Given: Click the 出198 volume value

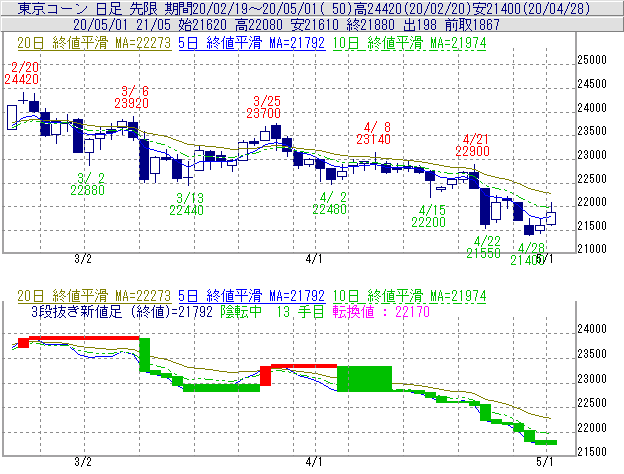Looking at the screenshot, I should [420, 25].
